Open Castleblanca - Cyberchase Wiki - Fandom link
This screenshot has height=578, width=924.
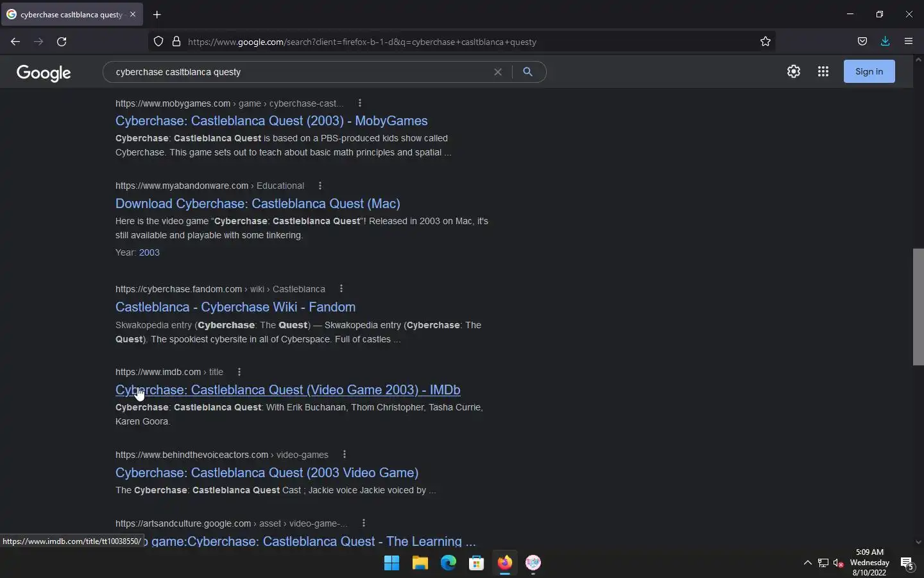click(x=235, y=307)
